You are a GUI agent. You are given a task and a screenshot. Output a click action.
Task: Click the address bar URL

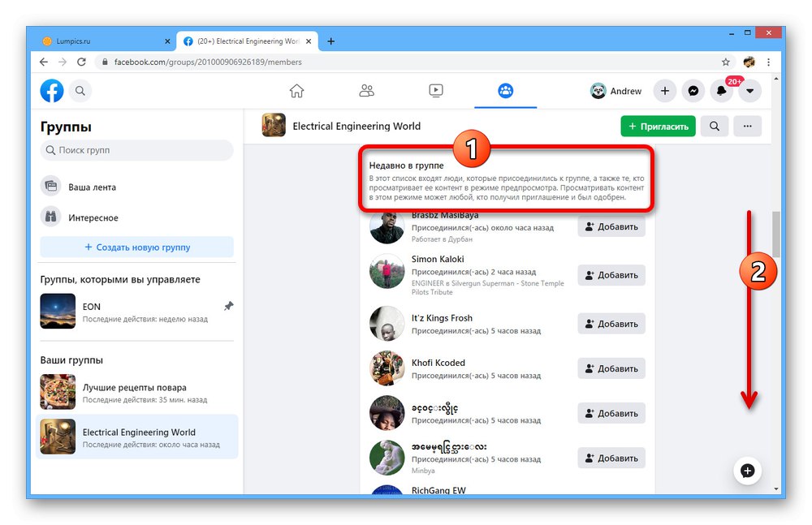point(208,62)
